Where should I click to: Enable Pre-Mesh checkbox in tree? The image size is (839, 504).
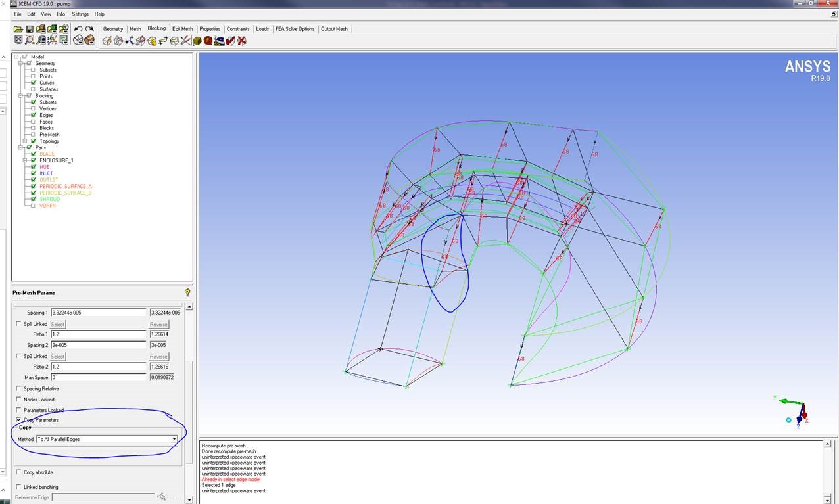(33, 135)
